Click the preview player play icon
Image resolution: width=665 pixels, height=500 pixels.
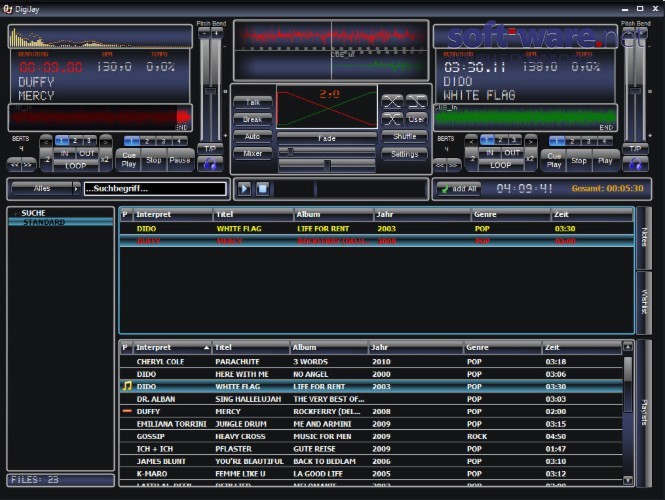pos(244,188)
